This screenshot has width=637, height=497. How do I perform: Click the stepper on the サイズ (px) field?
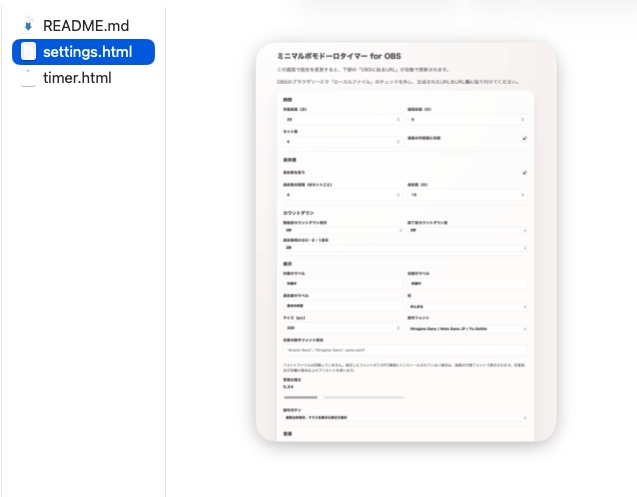[x=398, y=328]
